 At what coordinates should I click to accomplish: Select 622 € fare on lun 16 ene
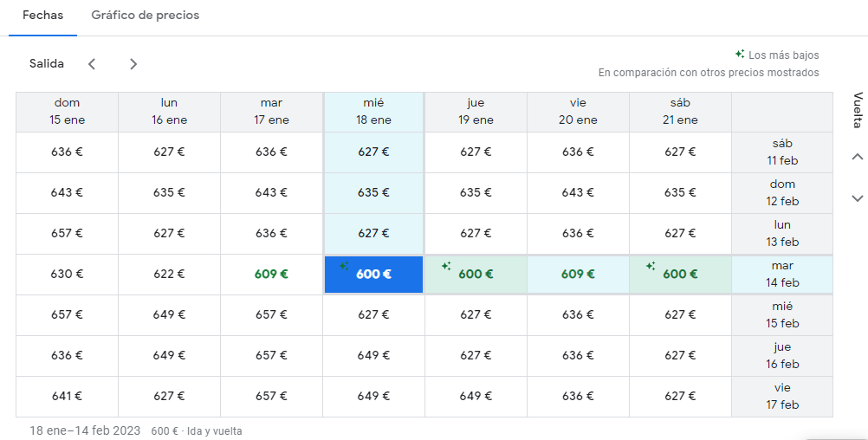[169, 274]
